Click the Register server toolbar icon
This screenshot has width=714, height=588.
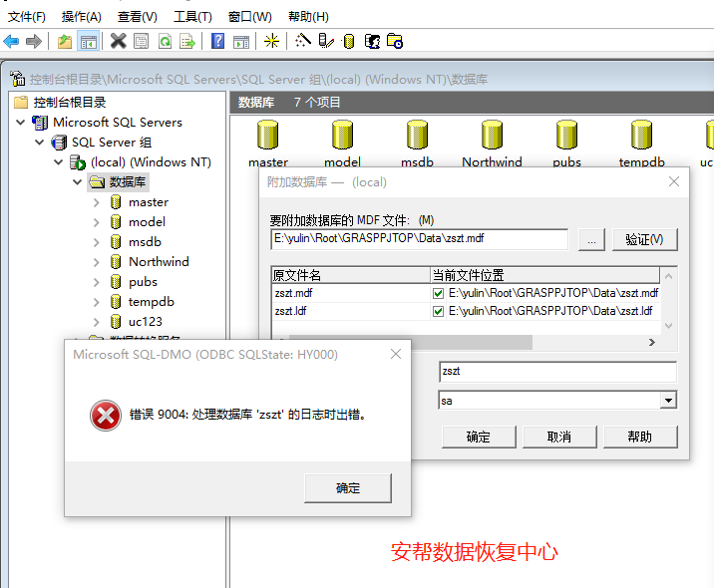[x=325, y=41]
